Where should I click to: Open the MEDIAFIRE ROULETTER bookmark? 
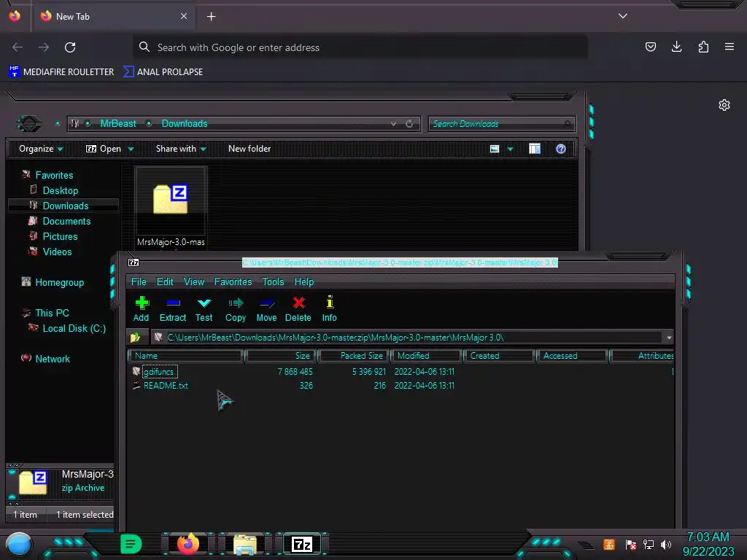(x=61, y=72)
